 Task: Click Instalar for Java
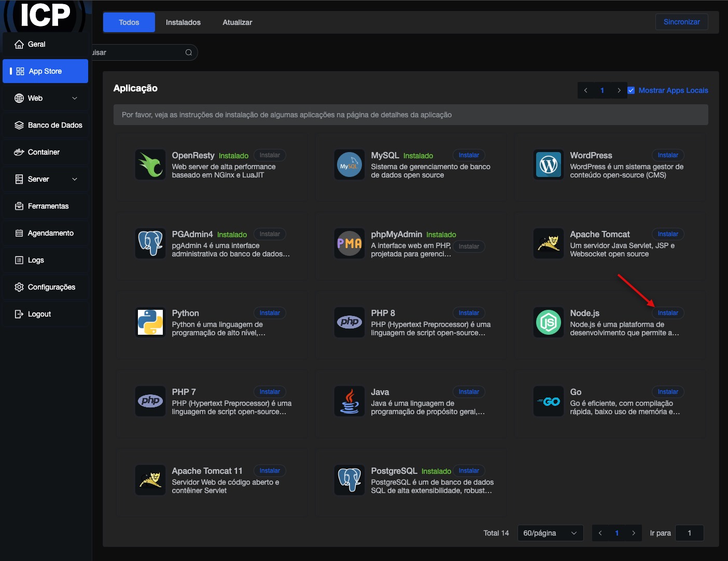pyautogui.click(x=469, y=392)
